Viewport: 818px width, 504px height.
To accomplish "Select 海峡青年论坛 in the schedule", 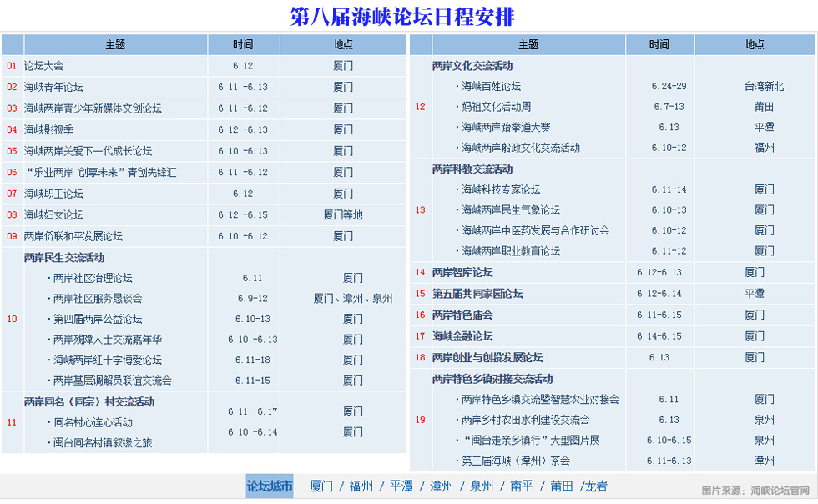I will pyautogui.click(x=53, y=87).
